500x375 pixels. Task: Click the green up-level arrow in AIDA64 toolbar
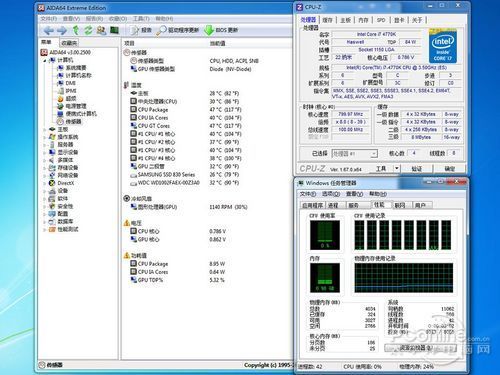coord(76,30)
